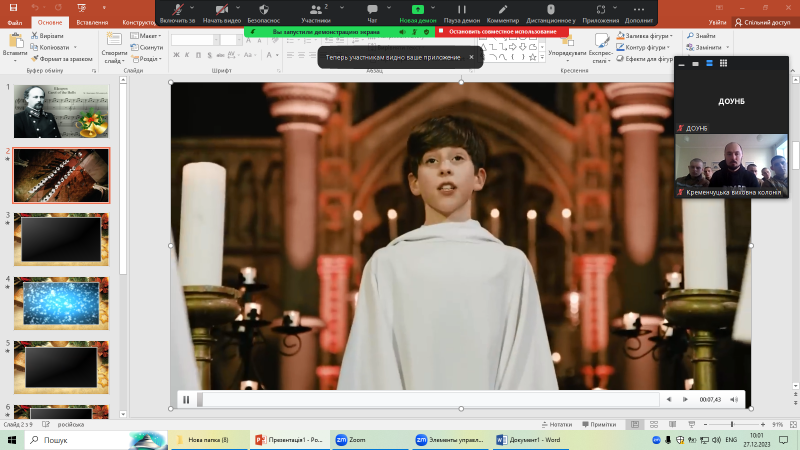Viewport: 800px width, 450px height.
Task: Switch to the Основне ribbon tab
Action: point(50,22)
